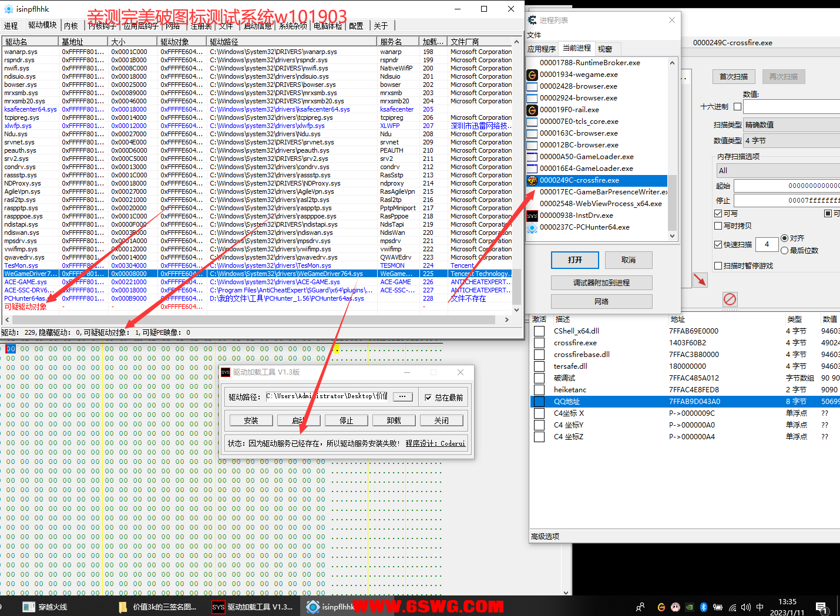Click the 打开 button
840x616 pixels.
pyautogui.click(x=575, y=260)
